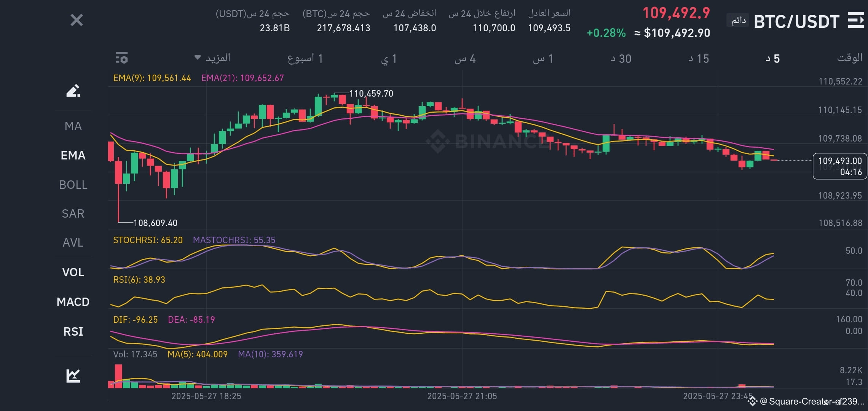868x411 pixels.
Task: Click the 24h high value 110,700.0
Action: click(494, 28)
